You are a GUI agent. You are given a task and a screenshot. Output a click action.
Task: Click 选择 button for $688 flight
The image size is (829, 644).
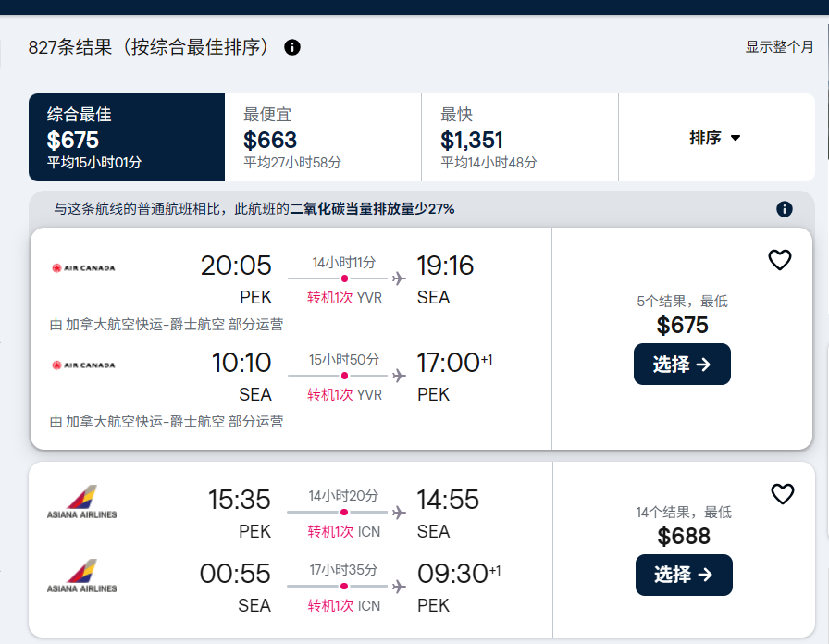pyautogui.click(x=684, y=575)
